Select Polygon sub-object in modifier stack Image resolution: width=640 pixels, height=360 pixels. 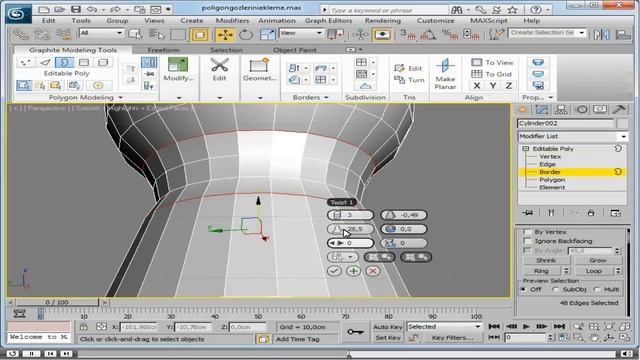[552, 180]
